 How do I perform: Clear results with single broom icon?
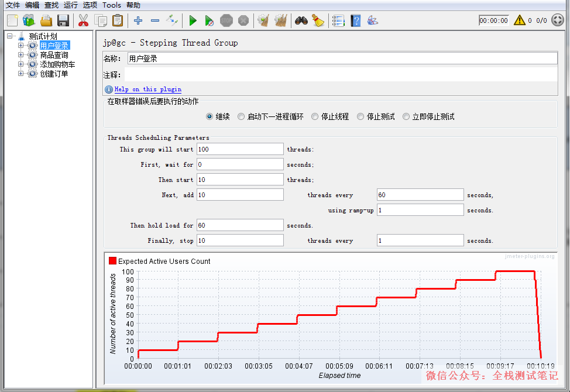tap(263, 20)
